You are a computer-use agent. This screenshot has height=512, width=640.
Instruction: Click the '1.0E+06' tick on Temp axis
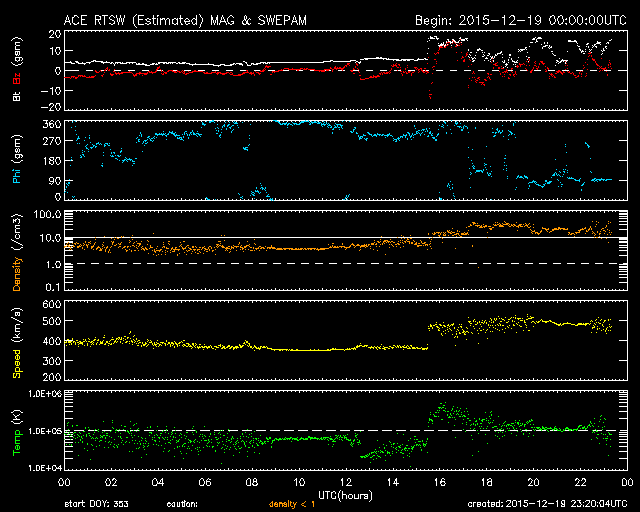(45, 394)
